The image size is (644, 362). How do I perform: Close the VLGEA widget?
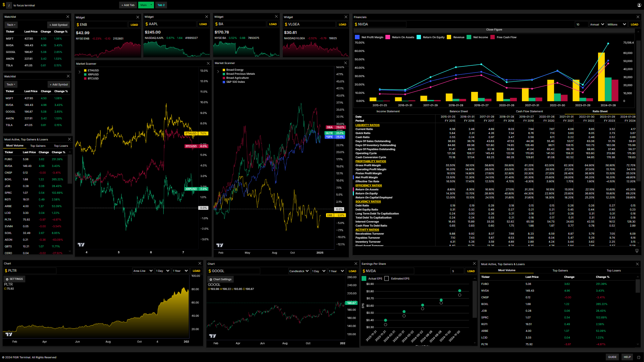click(x=346, y=17)
